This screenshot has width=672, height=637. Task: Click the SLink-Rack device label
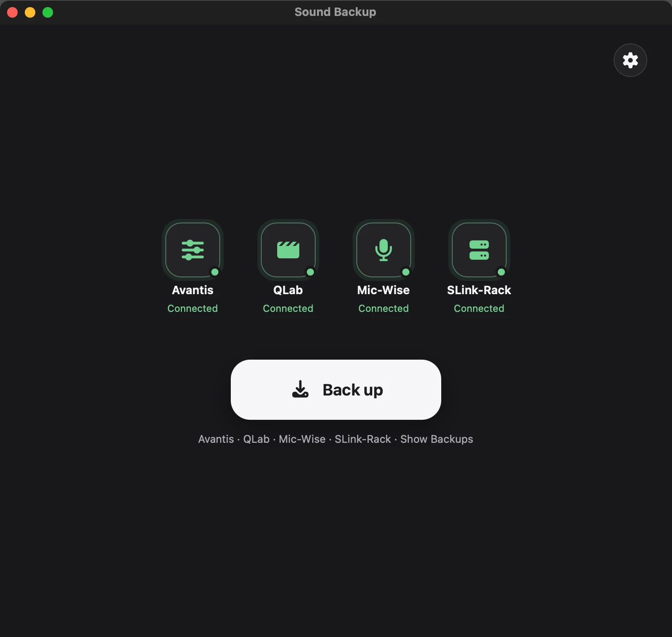(479, 290)
